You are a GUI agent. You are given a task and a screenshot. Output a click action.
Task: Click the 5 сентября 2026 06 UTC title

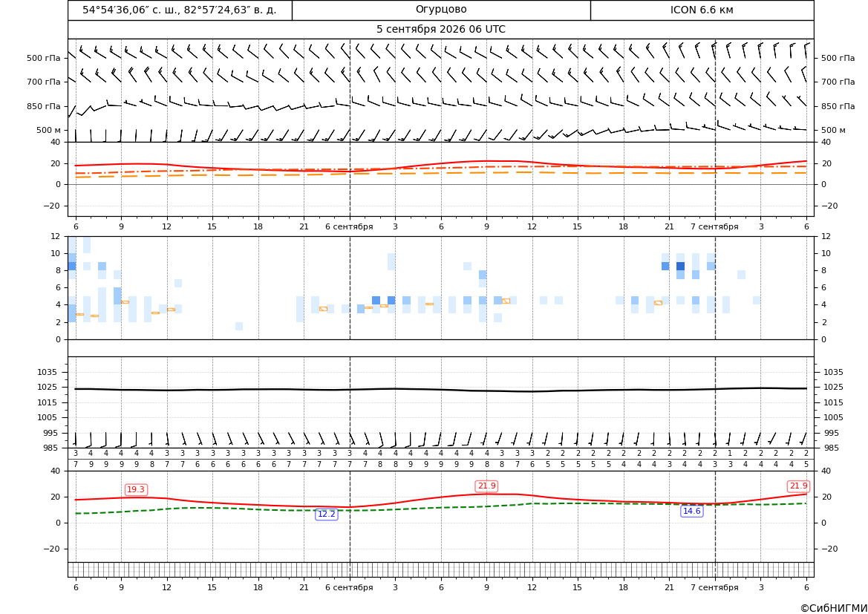[x=441, y=30]
